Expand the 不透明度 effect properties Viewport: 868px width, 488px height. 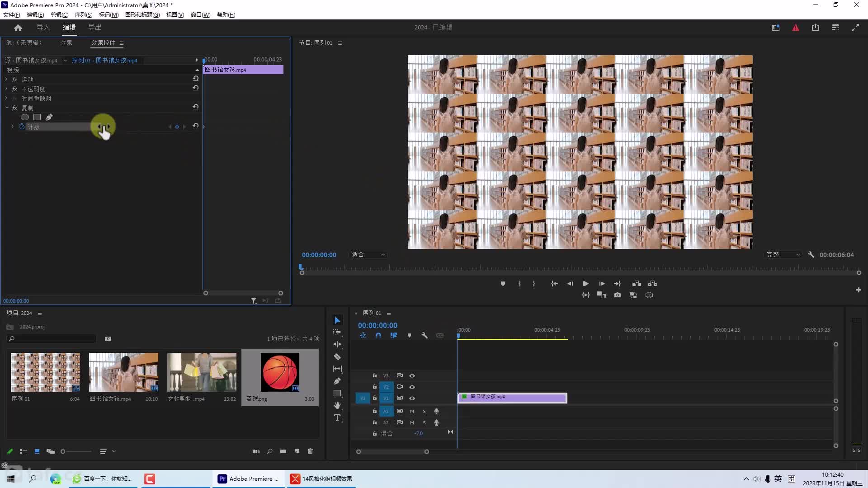click(6, 89)
